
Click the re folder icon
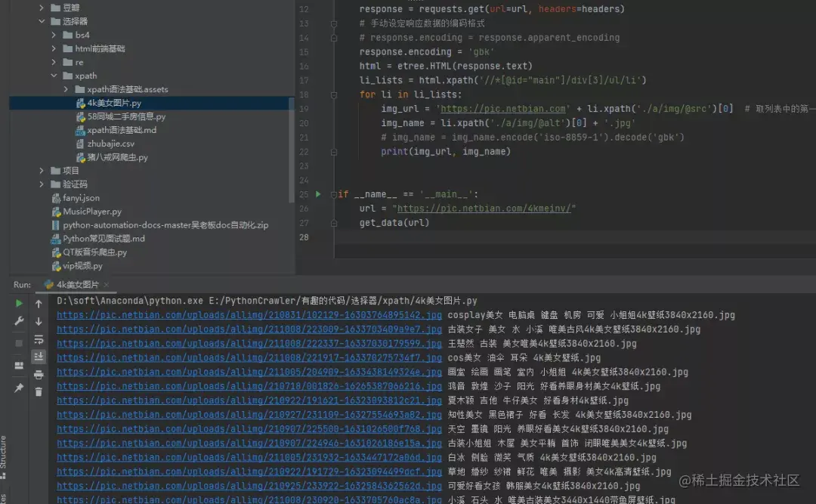[68, 62]
